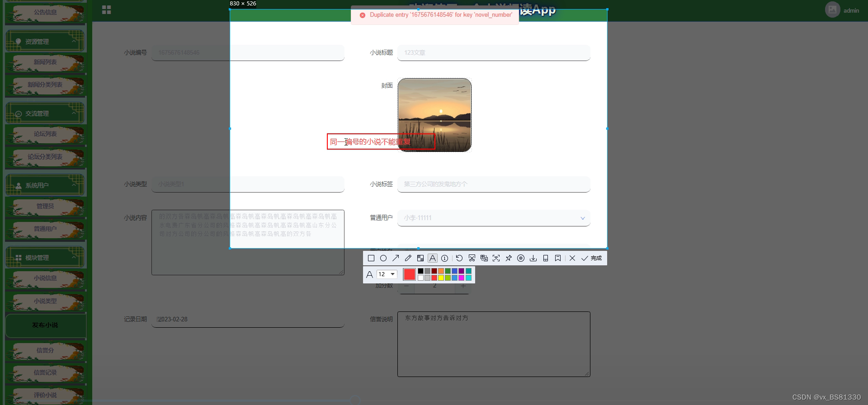Collapse the 模块管理 sidebar group
The height and width of the screenshot is (405, 868).
(45, 258)
